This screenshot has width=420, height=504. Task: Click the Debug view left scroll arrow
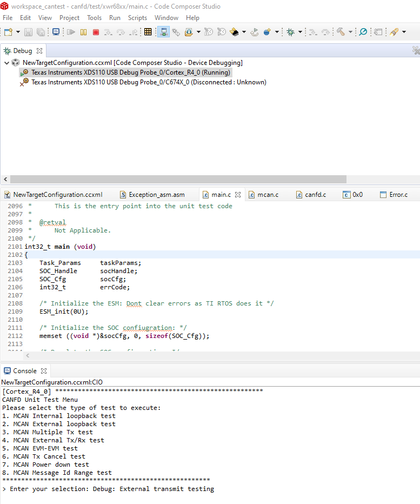pos(5,179)
